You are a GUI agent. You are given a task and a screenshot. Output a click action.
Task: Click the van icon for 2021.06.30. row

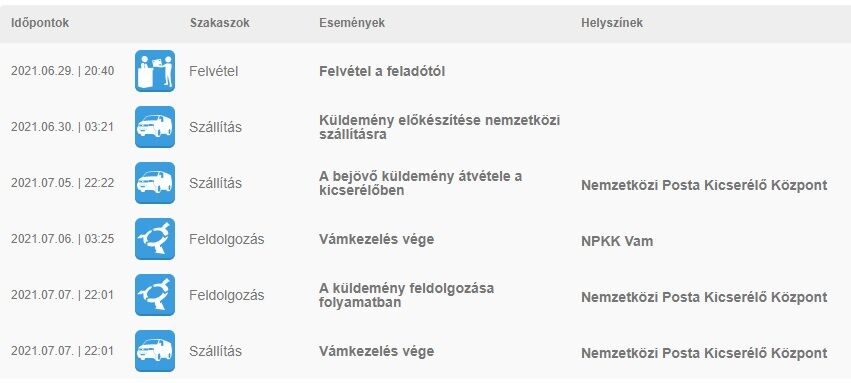(x=155, y=127)
